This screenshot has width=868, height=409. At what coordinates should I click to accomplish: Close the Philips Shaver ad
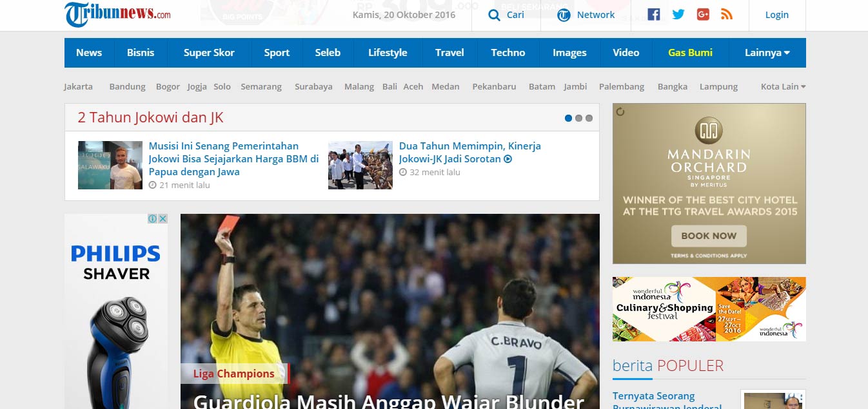coord(163,218)
